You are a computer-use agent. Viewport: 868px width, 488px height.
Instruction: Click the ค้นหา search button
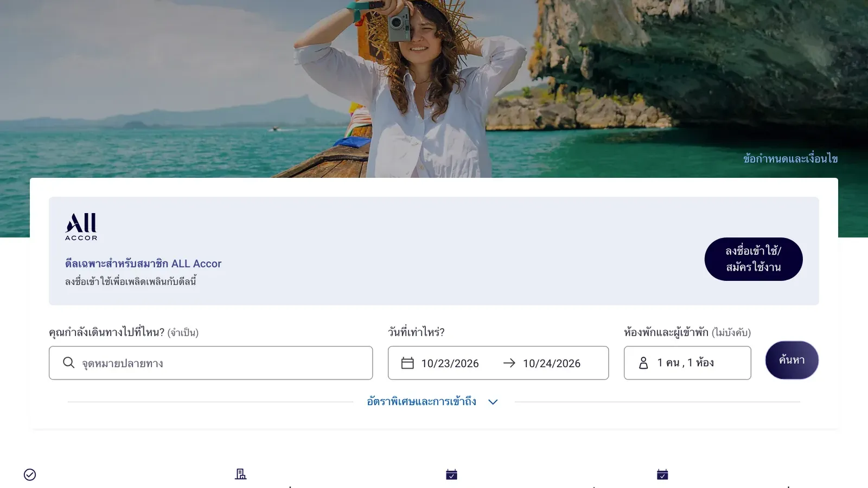click(x=792, y=360)
